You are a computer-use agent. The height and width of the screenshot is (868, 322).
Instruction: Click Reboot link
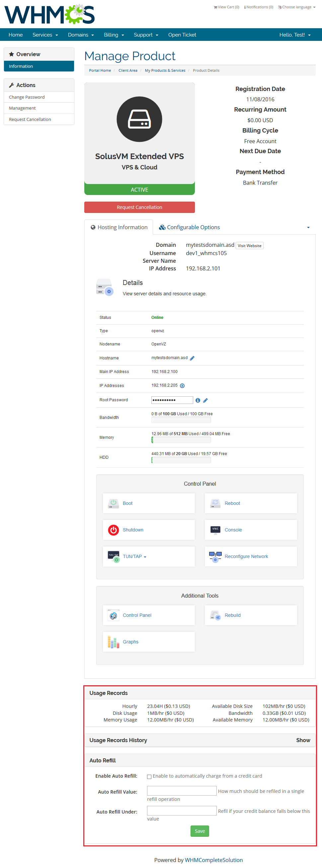tap(232, 503)
